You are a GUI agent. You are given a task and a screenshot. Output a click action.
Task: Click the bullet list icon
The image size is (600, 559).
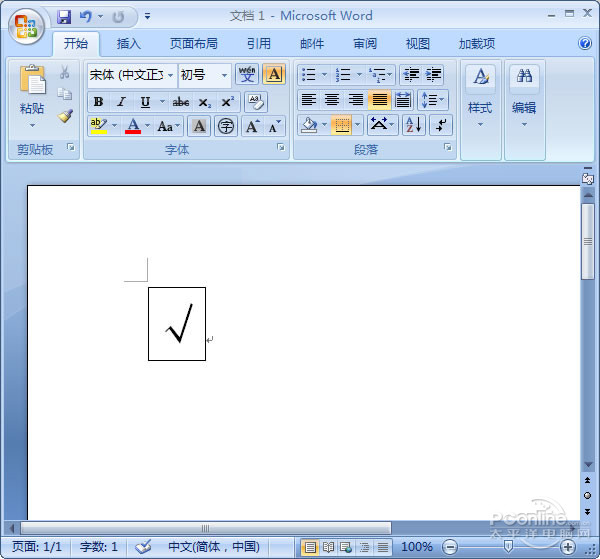(x=309, y=75)
